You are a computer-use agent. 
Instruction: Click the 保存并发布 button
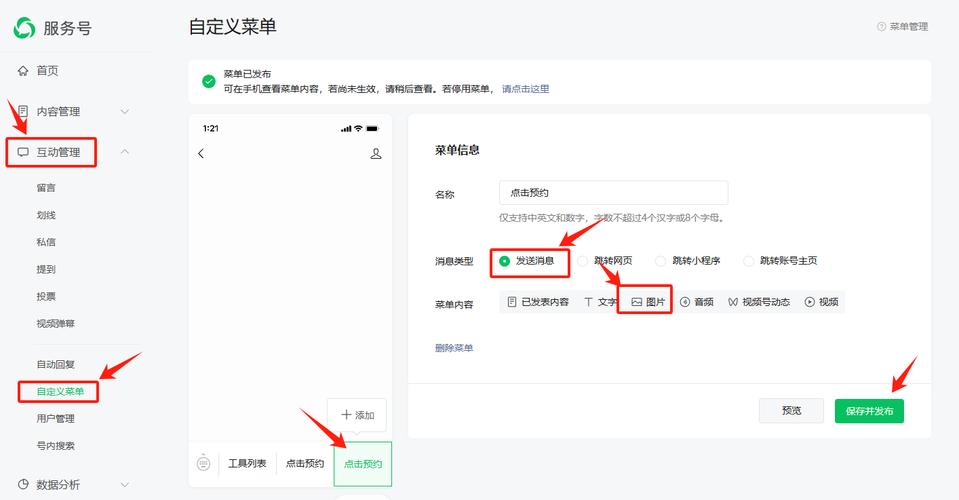(869, 411)
